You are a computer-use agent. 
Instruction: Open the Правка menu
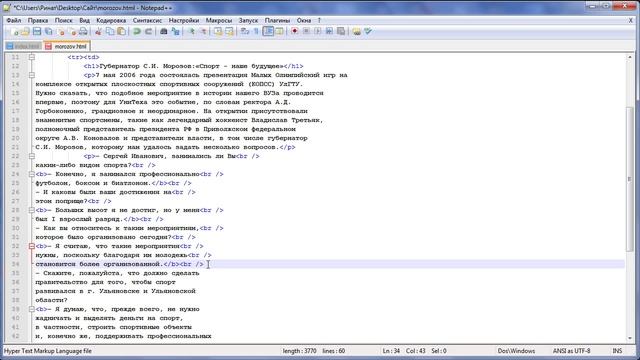point(38,20)
